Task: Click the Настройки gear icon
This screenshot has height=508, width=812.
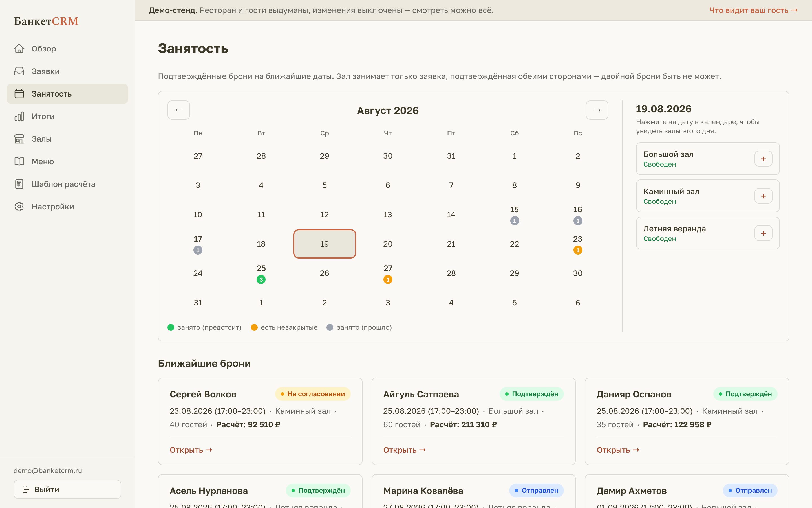Action: [19, 207]
